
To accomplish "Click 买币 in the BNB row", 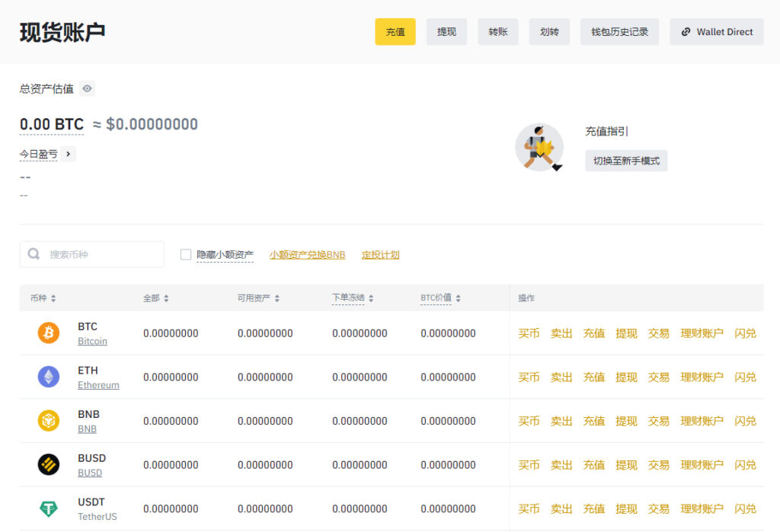I will 529,421.
